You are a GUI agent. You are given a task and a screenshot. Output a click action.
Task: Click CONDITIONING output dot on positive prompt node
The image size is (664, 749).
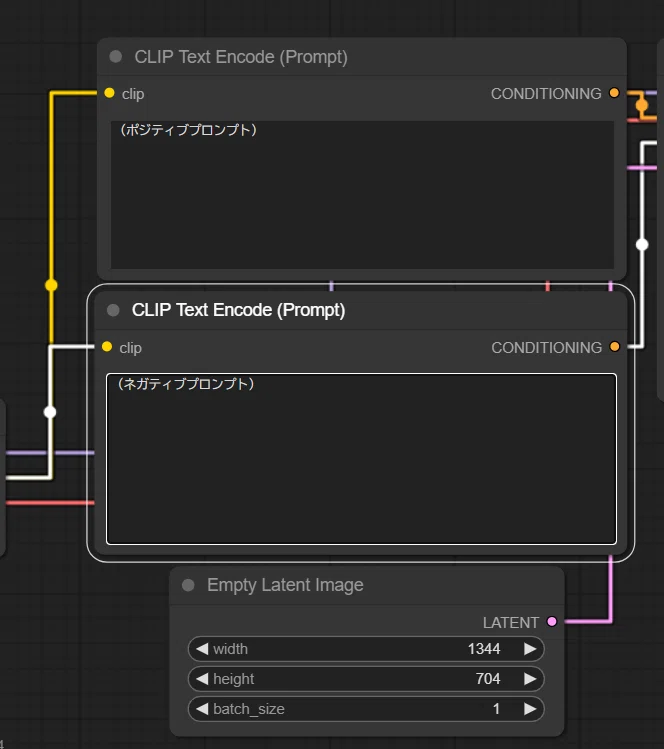pyautogui.click(x=614, y=93)
